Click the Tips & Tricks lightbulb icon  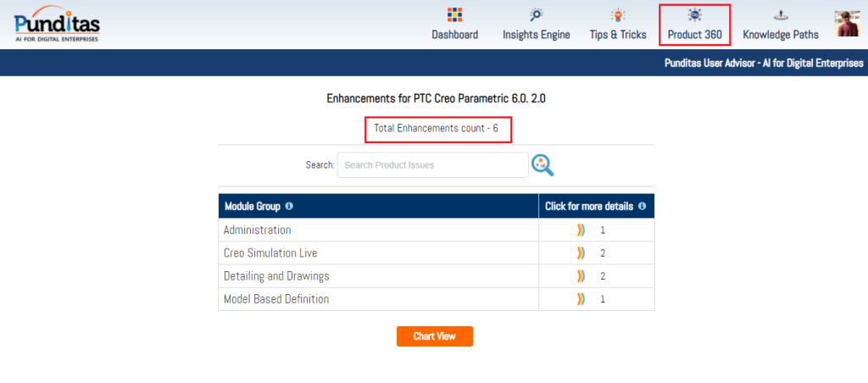[618, 14]
